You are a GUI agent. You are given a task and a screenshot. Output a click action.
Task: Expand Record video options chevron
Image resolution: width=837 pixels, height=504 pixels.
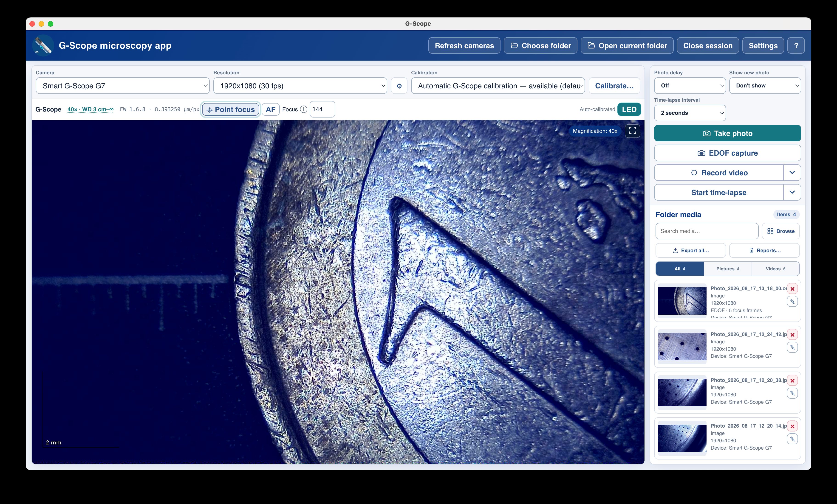(792, 173)
